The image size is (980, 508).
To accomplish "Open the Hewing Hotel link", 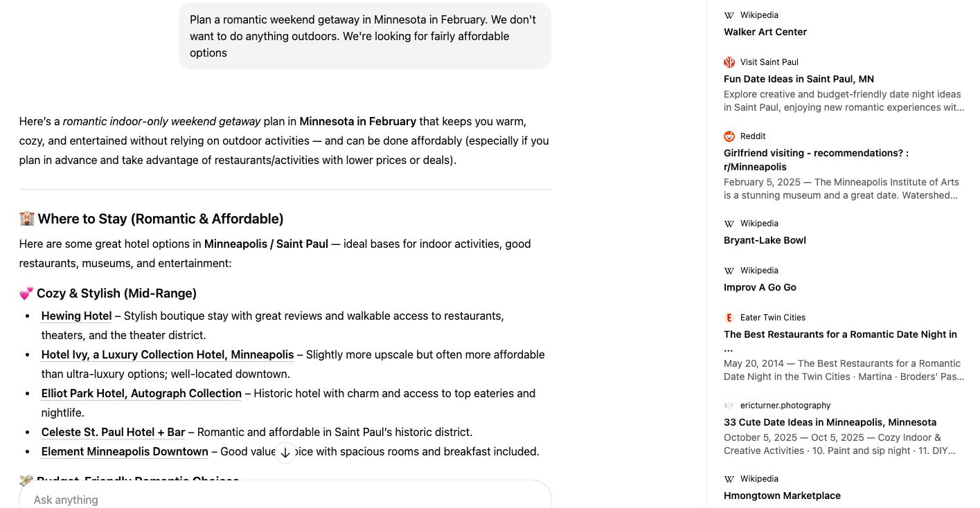I will (76, 316).
